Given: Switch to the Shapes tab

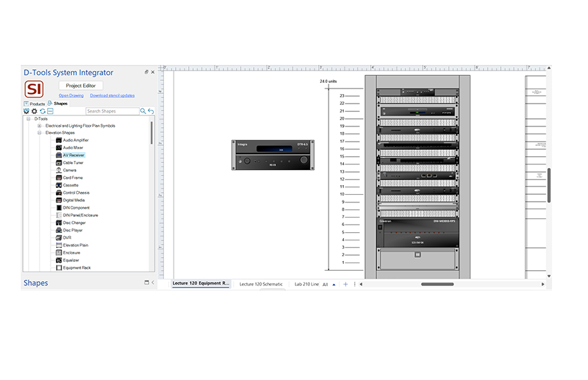Looking at the screenshot, I should [57, 104].
